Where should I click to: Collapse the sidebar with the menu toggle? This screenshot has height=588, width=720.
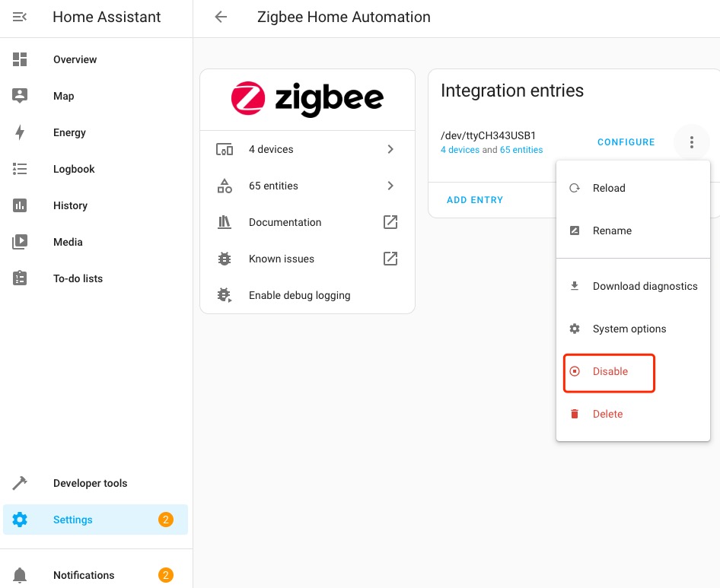(x=19, y=17)
